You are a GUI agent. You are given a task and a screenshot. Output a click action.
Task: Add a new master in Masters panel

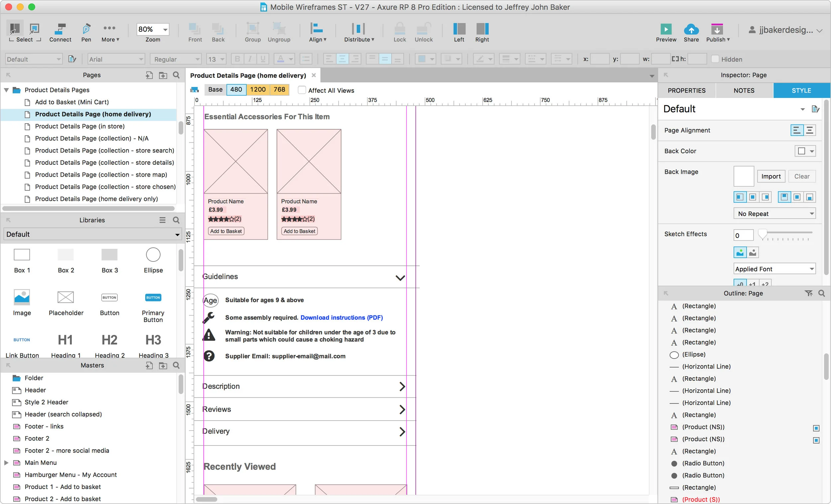coord(149,365)
